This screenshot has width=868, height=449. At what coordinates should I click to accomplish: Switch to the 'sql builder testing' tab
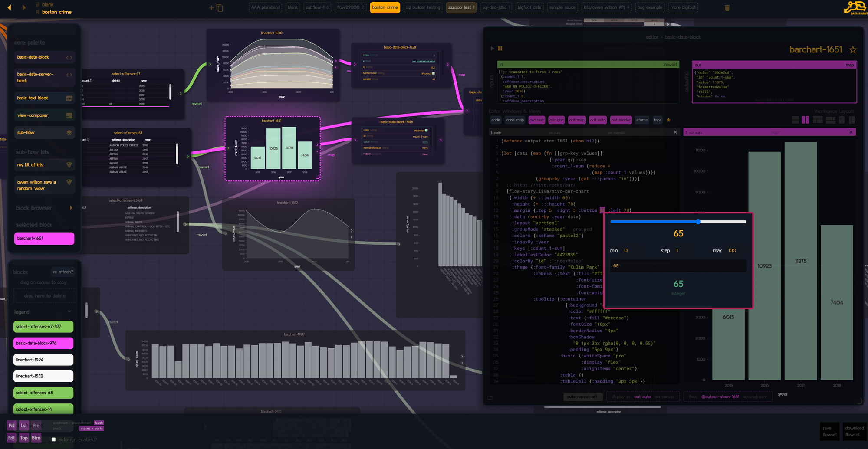[423, 7]
